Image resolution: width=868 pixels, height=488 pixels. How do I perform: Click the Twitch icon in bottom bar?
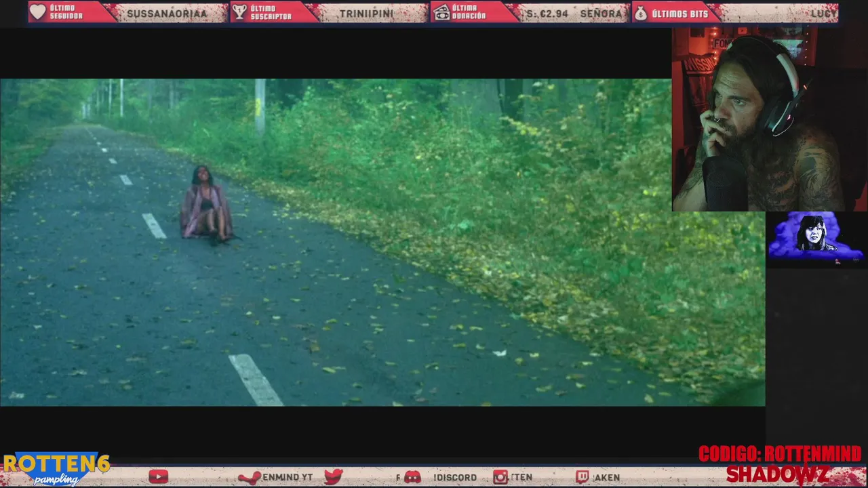583,477
